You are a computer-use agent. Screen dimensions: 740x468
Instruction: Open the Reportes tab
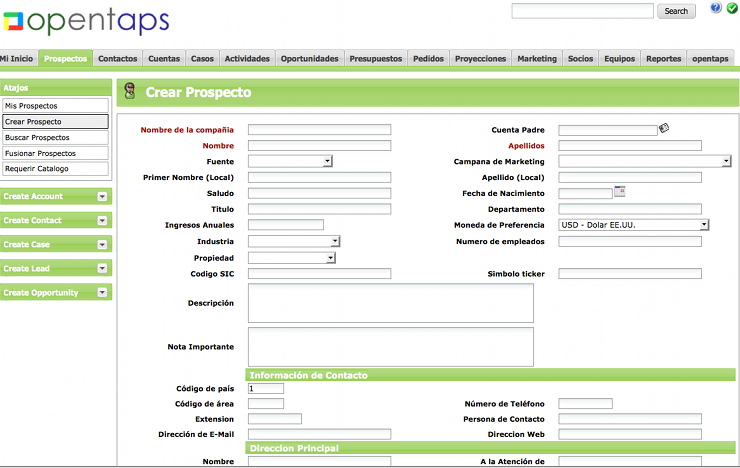point(664,59)
